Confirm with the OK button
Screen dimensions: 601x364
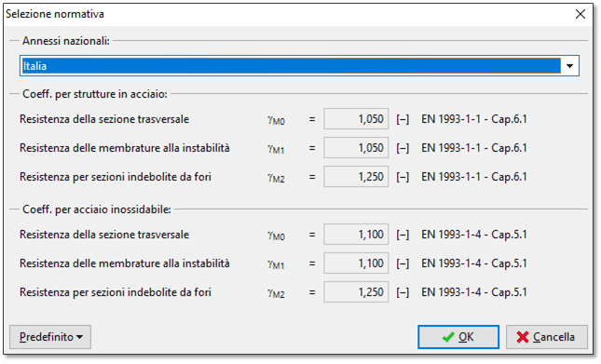click(458, 337)
